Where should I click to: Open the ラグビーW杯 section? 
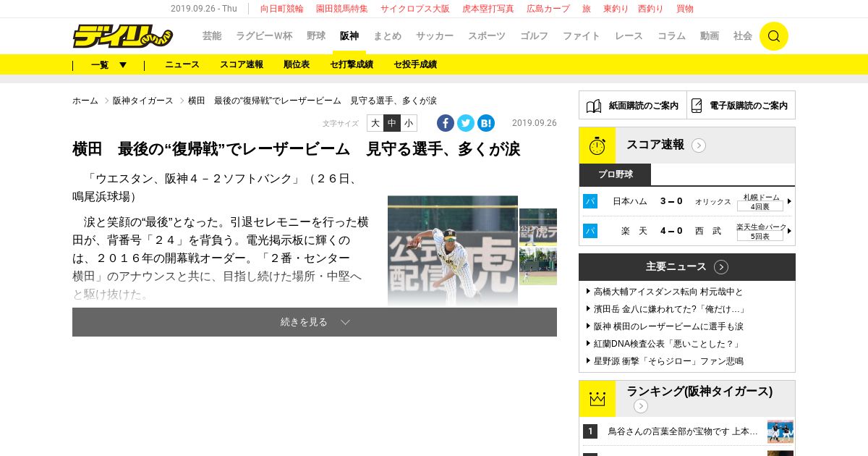click(x=264, y=36)
